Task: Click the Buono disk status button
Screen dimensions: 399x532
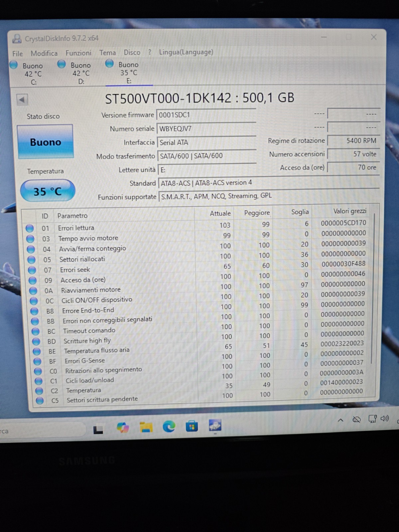Action: click(45, 142)
